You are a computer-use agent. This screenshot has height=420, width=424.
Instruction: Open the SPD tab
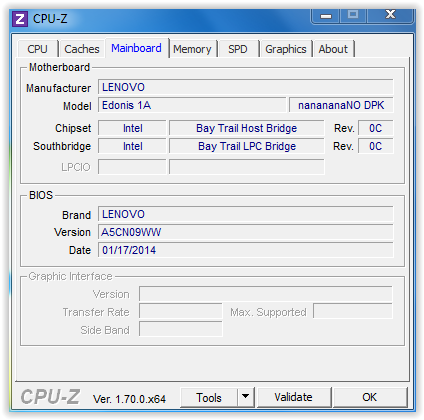(238, 49)
